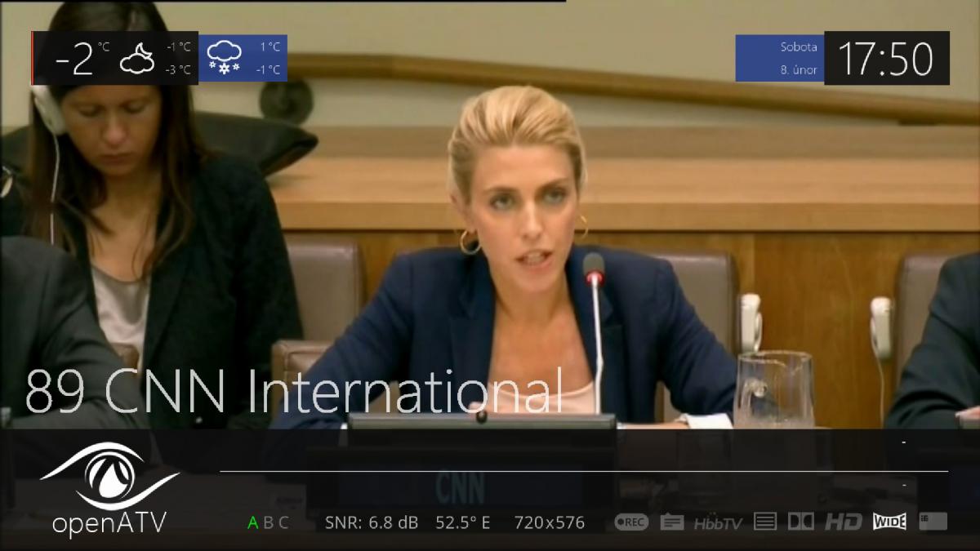Click the 52.5° E satellite position label

click(x=463, y=523)
